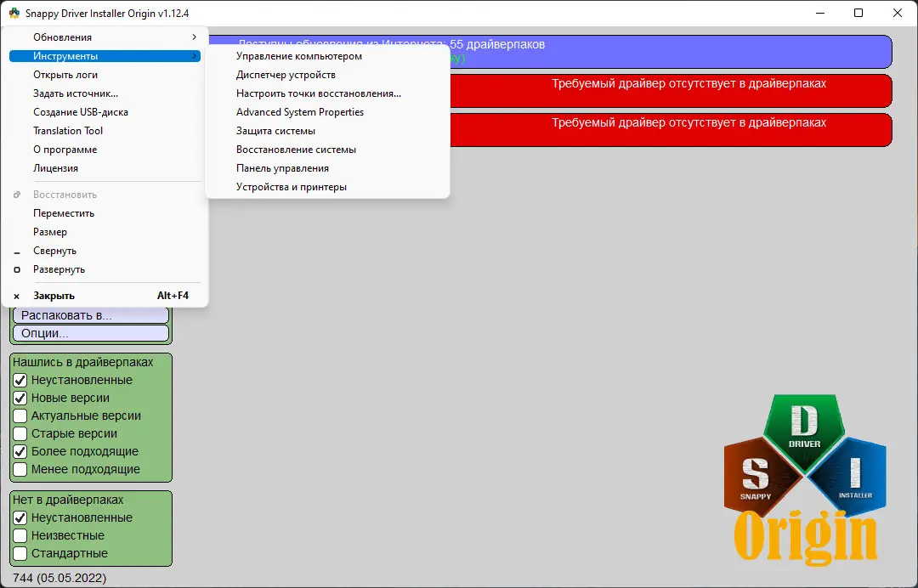Open the Инструменты submenu chevron
The height and width of the screenshot is (588, 918).
coord(195,55)
